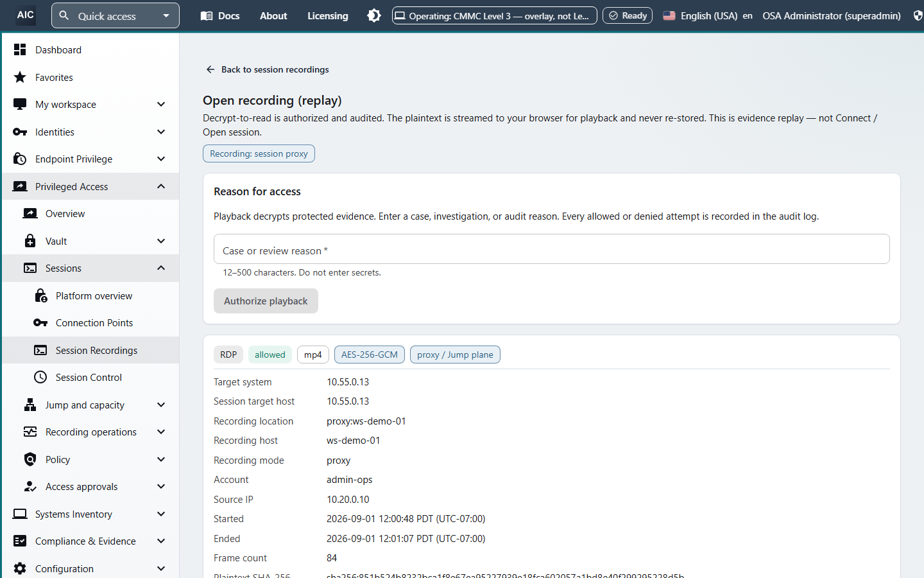Viewport: 924px width, 578px height.
Task: Click the Access approvals icon
Action: click(x=30, y=486)
